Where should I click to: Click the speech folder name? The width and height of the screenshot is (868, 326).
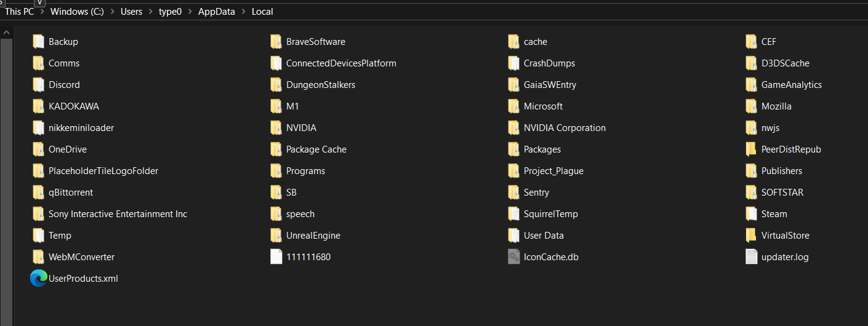pyautogui.click(x=300, y=214)
